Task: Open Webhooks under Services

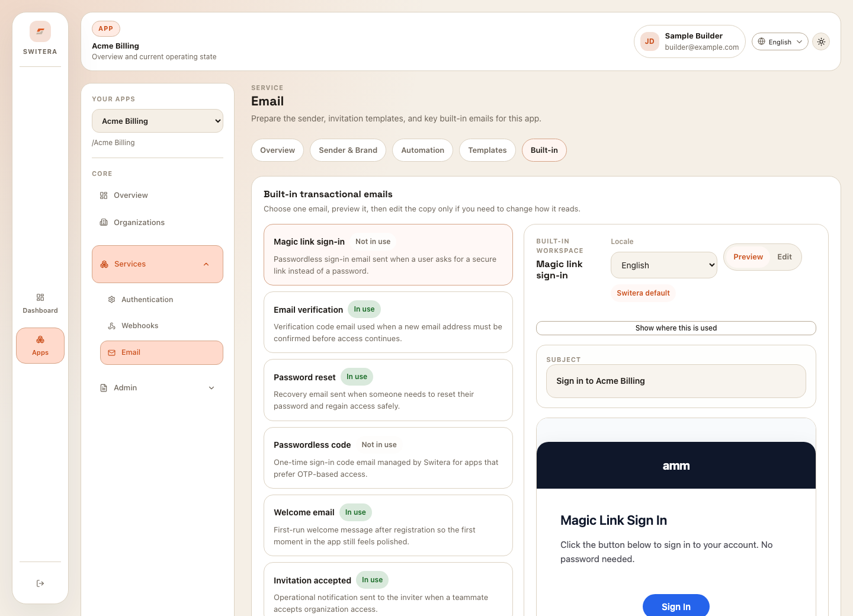Action: coord(162,326)
